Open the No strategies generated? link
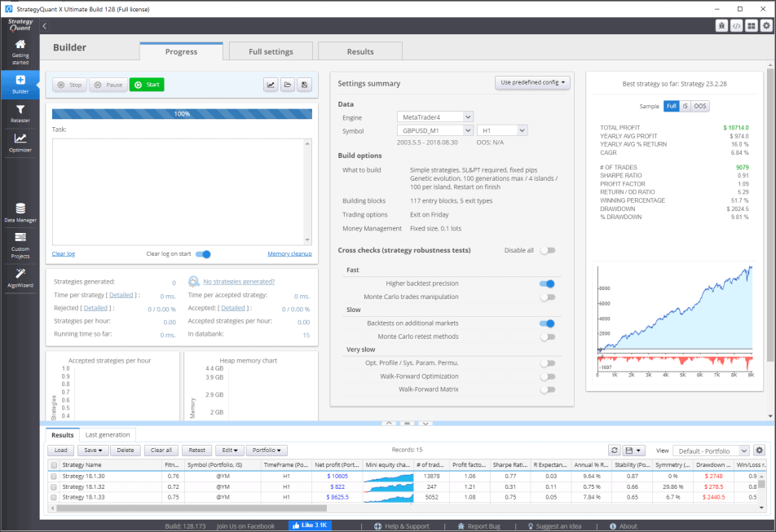The width and height of the screenshot is (776, 532). click(239, 282)
